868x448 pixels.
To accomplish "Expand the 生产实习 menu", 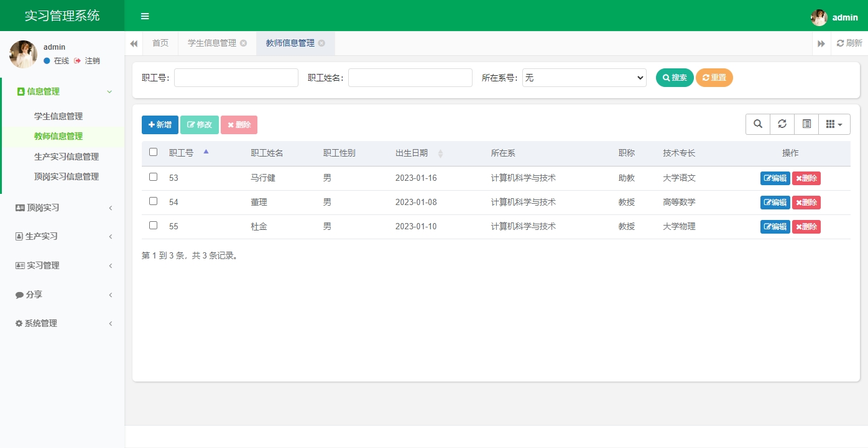I will [62, 236].
